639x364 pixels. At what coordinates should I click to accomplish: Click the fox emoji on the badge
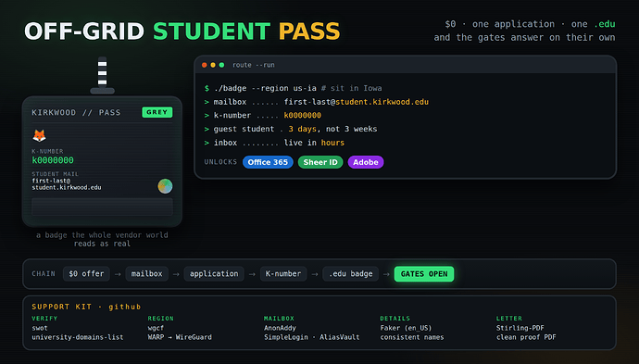(x=39, y=135)
